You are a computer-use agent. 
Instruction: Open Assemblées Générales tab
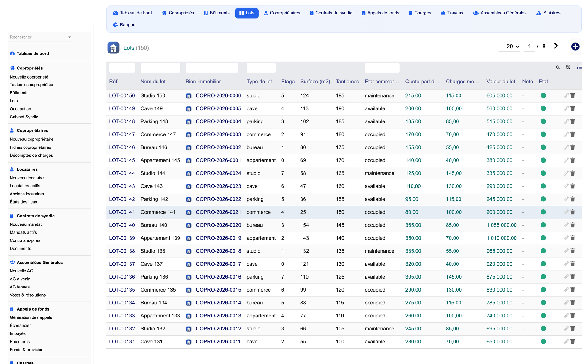[500, 13]
